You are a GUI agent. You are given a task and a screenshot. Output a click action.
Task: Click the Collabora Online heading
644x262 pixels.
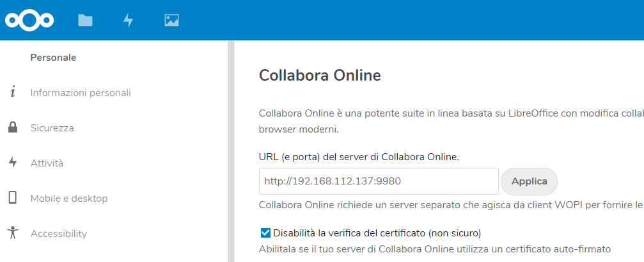[x=320, y=76]
